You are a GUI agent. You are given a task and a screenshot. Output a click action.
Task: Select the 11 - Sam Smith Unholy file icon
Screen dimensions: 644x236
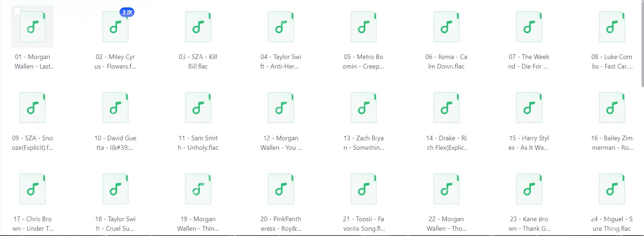point(198,108)
